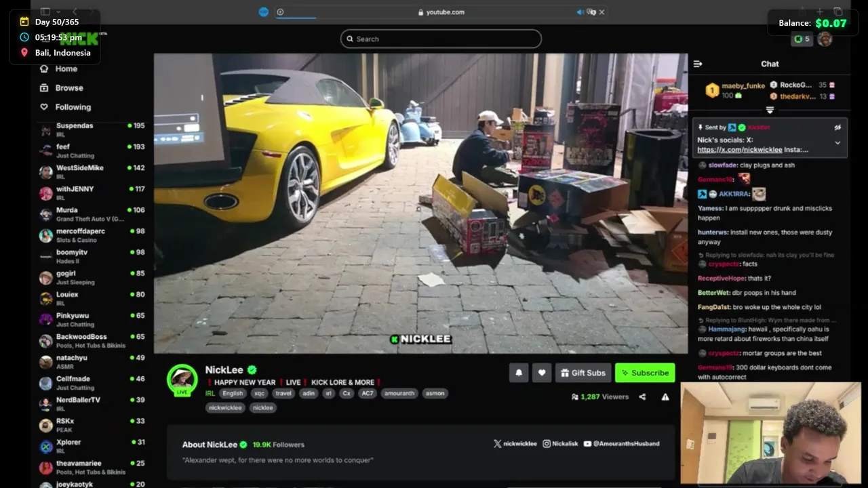This screenshot has width=868, height=488.
Task: Toggle the heart follow button
Action: [542, 373]
